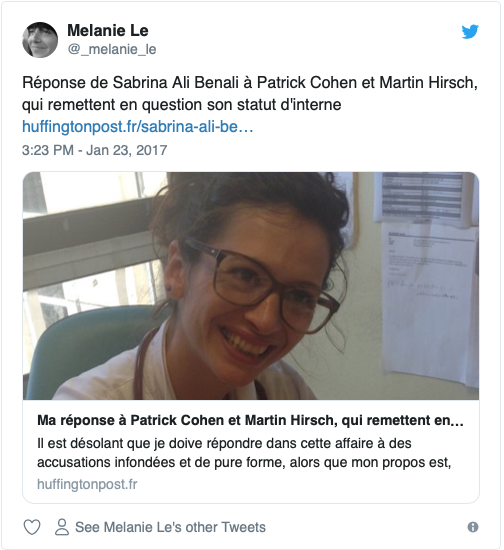Image resolution: width=504 pixels, height=550 pixels.
Task: Open card headline Ma réponse à Patrick Cohen
Action: click(x=250, y=420)
